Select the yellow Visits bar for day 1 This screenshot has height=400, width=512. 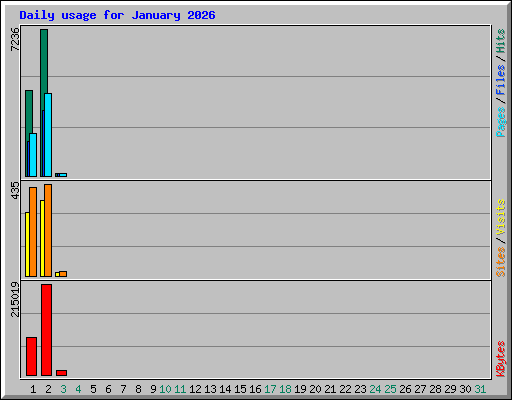(x=27, y=244)
